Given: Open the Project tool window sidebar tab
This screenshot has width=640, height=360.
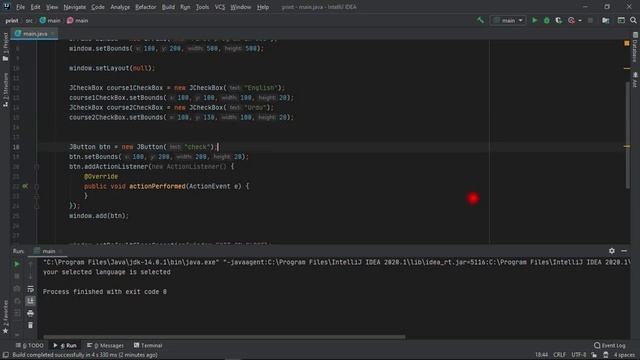Looking at the screenshot, I should [x=5, y=46].
